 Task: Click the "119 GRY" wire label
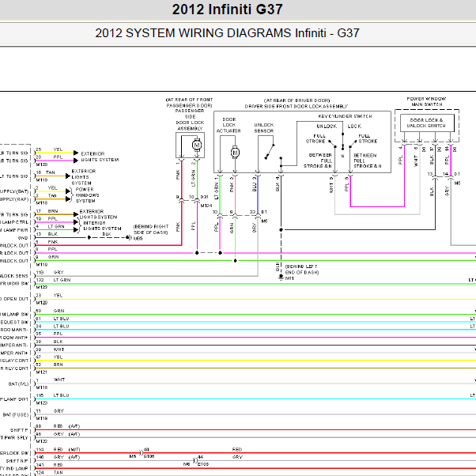tap(50, 272)
